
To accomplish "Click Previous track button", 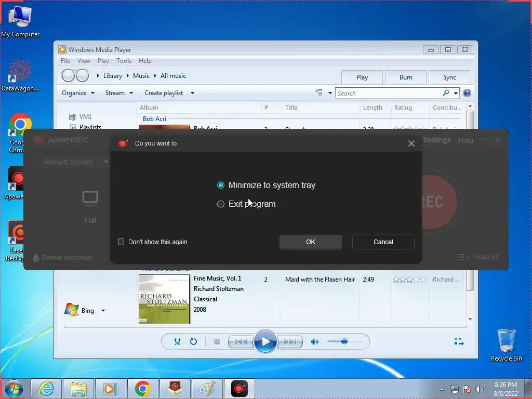I will pos(241,342).
